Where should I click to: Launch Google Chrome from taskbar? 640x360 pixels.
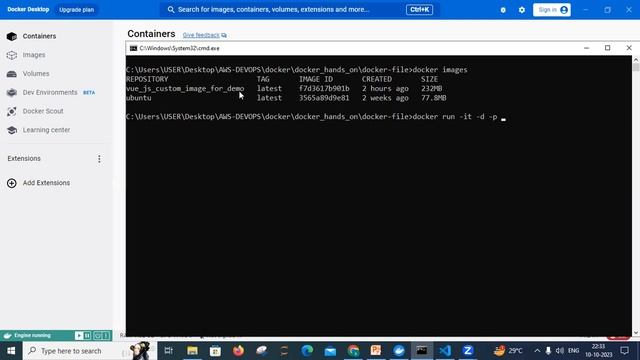coord(353,351)
